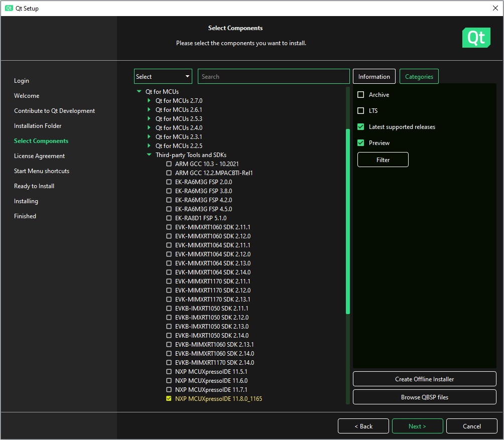Disable the Latest supported releases checkbox
Viewport: 504px width, 440px height.
(x=360, y=126)
